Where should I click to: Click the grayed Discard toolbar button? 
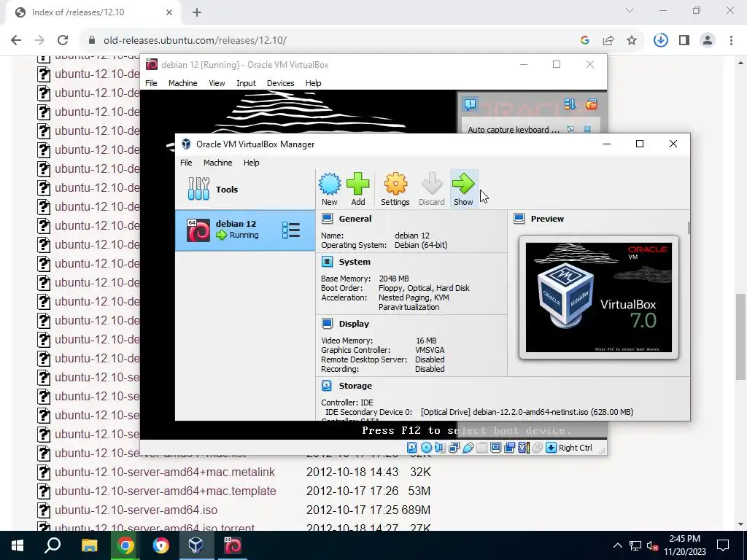pos(432,189)
